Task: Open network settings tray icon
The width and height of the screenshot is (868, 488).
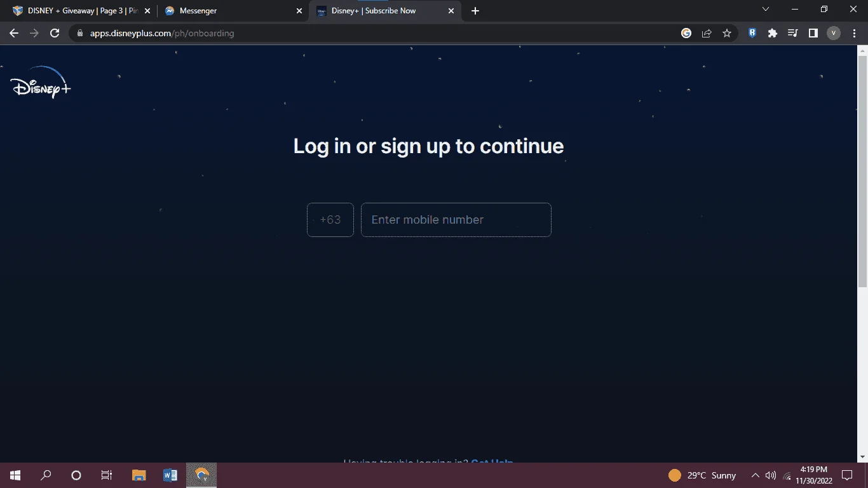Action: tap(787, 475)
